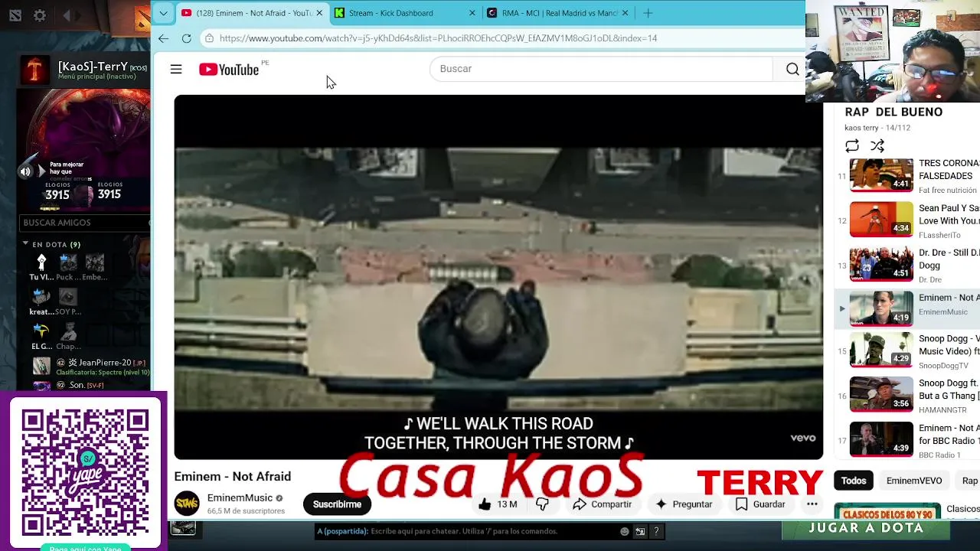Image resolution: width=980 pixels, height=551 pixels.
Task: Close the Eminem - Not Afraid tab
Action: 319,13
